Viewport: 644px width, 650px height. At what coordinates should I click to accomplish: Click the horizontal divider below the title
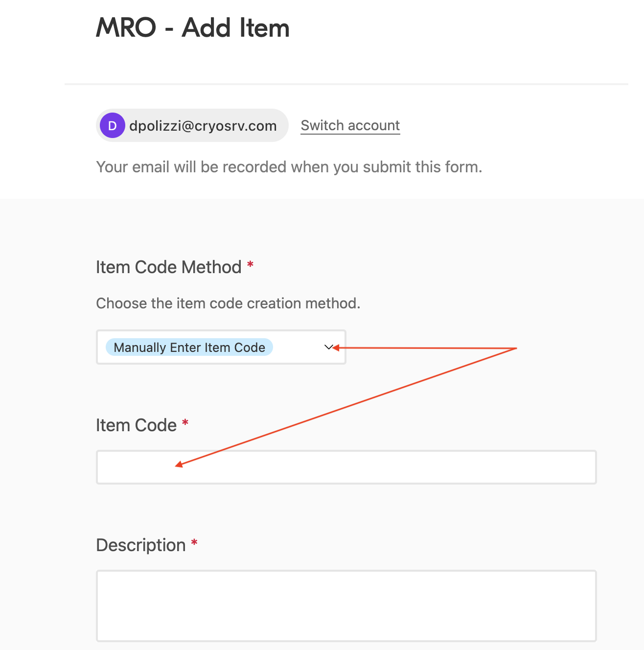(346, 84)
